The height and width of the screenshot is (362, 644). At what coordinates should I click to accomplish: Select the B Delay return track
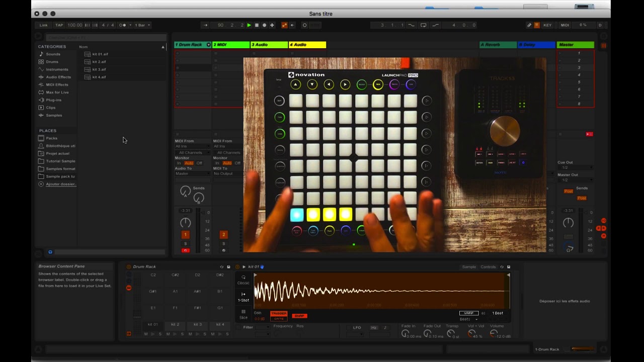tap(536, 45)
